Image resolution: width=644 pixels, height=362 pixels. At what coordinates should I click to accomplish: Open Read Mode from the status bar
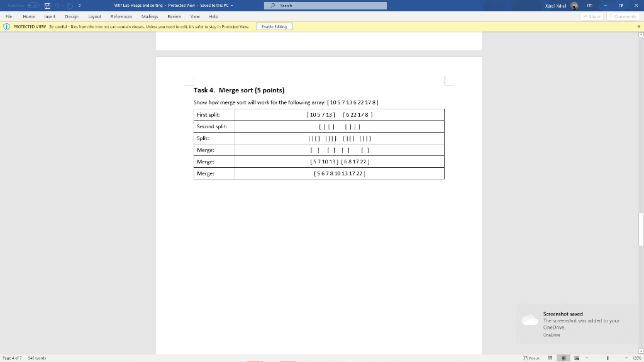(550, 358)
